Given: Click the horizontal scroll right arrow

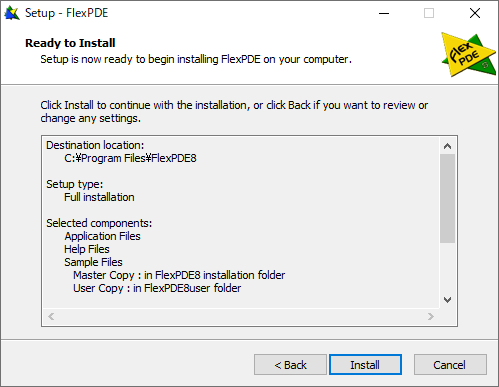Looking at the screenshot, I should [x=431, y=316].
